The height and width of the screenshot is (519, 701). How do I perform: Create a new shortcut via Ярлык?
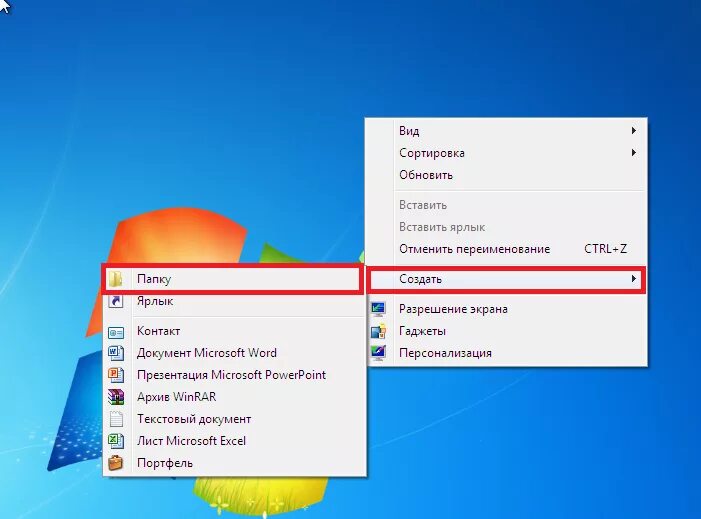click(x=234, y=301)
